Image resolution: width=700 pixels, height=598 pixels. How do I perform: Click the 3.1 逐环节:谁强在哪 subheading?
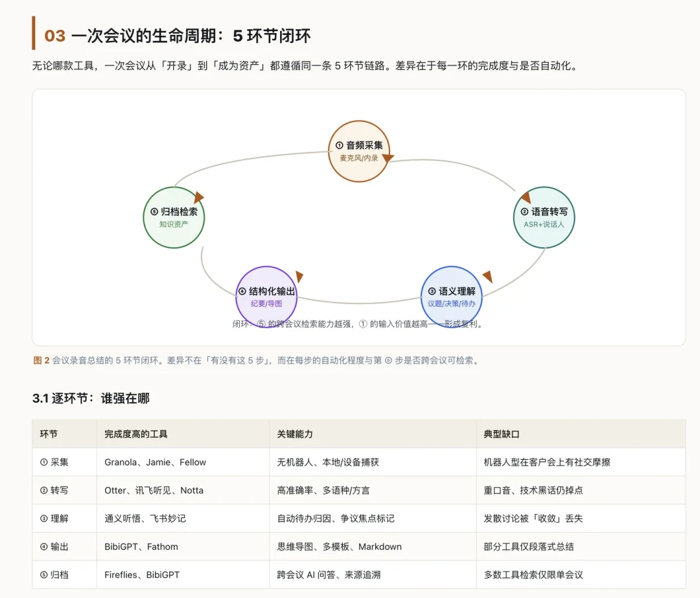pos(91,398)
